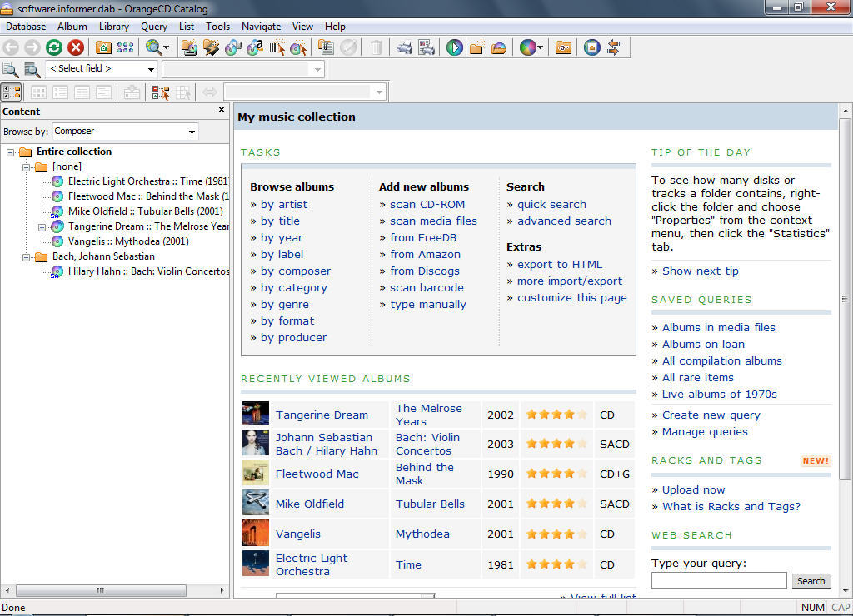Collapse the [none] folder node
Image resolution: width=853 pixels, height=616 pixels.
coord(26,167)
